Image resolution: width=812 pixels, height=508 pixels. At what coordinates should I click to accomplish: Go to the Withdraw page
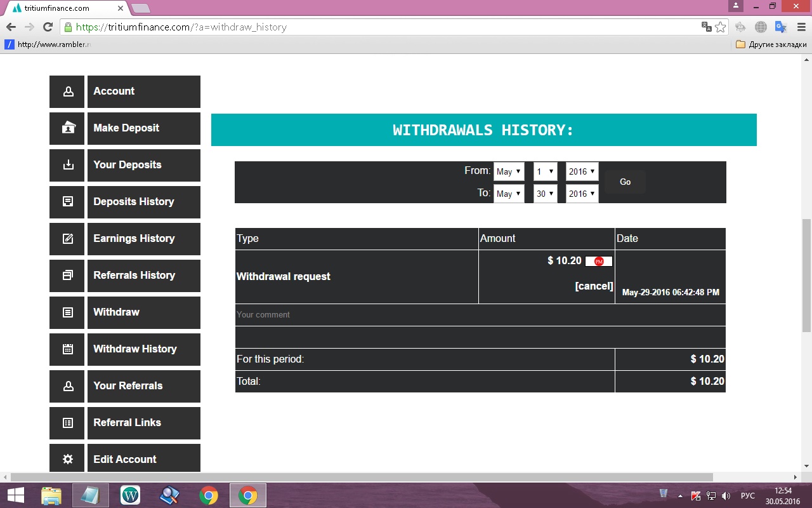(x=144, y=312)
